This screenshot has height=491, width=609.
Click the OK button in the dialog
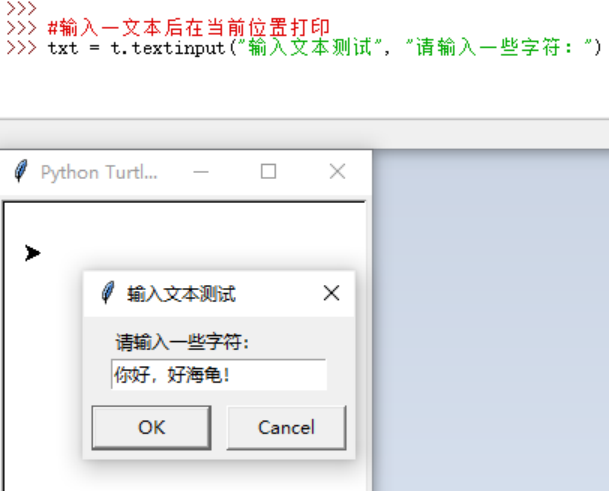[x=151, y=428]
